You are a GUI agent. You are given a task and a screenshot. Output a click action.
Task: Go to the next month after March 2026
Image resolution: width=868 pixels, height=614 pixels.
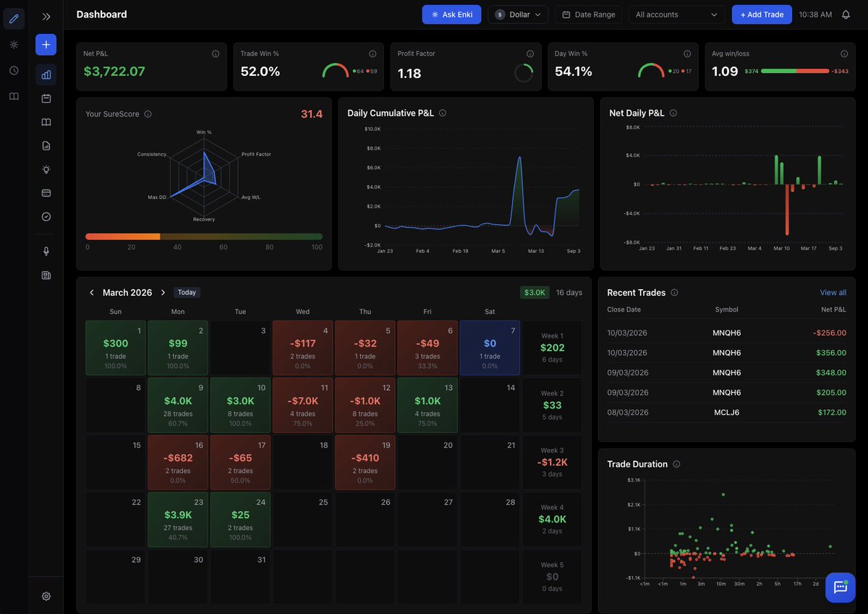click(x=163, y=292)
